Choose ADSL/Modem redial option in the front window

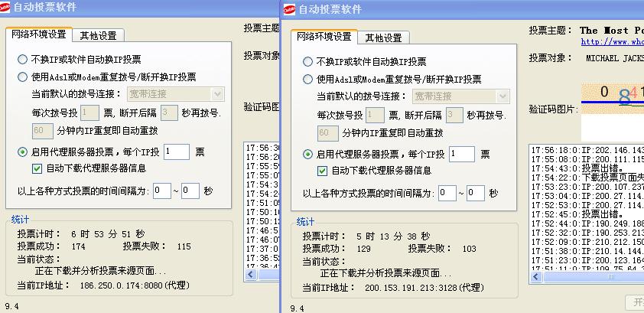coord(308,80)
